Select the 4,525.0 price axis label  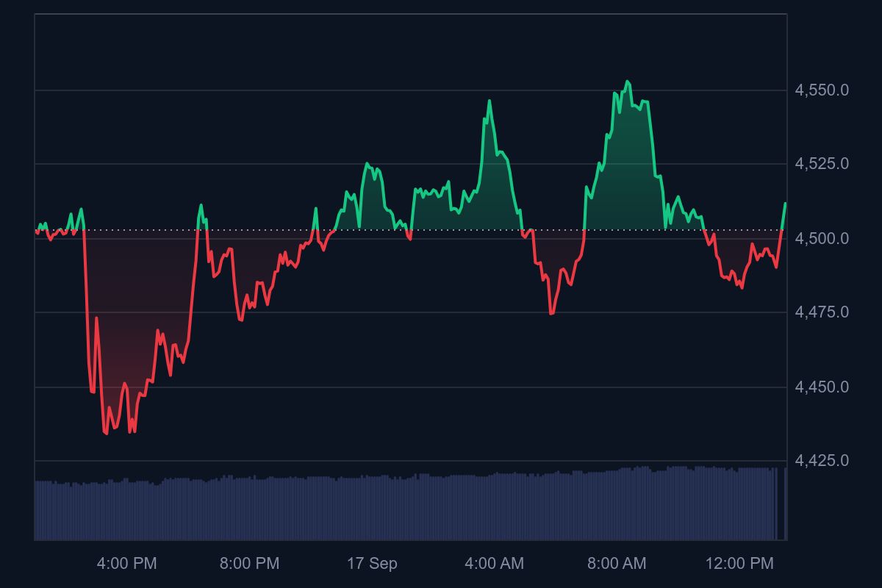[822, 164]
